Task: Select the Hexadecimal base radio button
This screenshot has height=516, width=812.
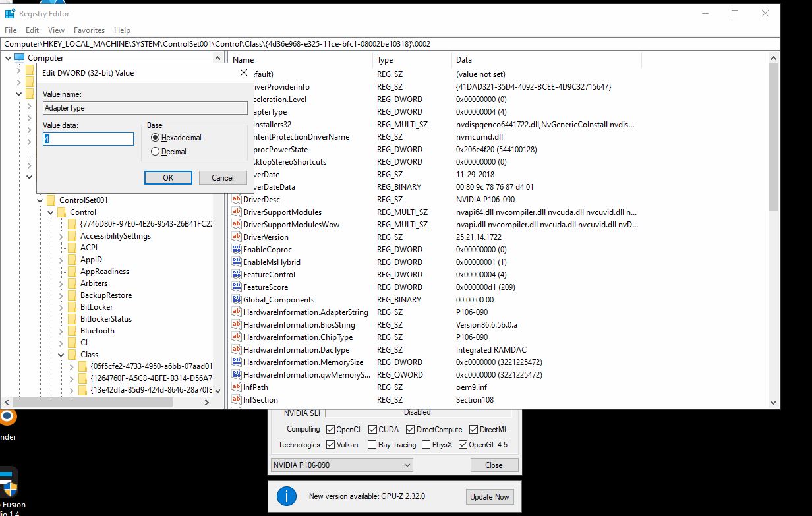Action: point(156,138)
